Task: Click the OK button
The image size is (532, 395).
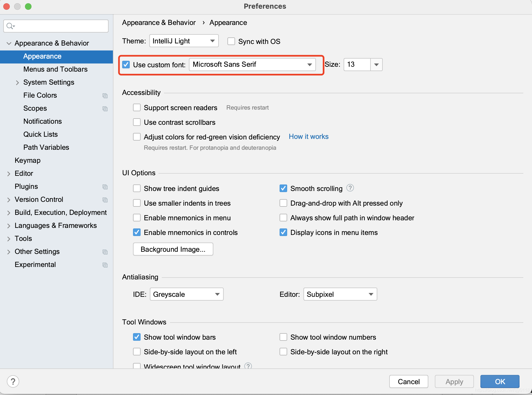Action: point(500,381)
